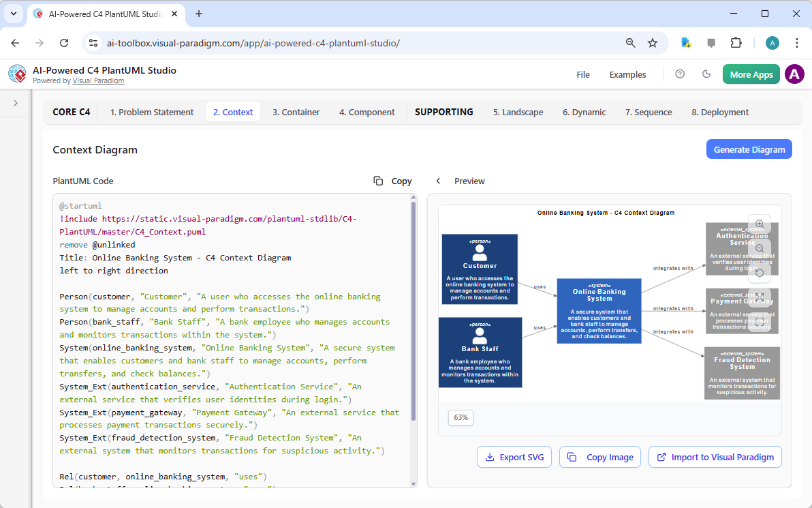This screenshot has width=812, height=508.
Task: Export the diagram as SVG
Action: (514, 457)
